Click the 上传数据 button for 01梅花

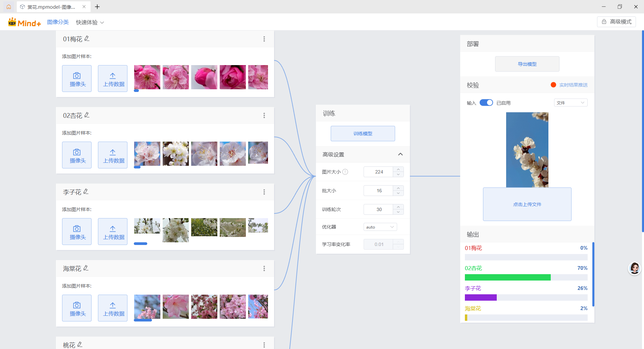[x=113, y=79]
